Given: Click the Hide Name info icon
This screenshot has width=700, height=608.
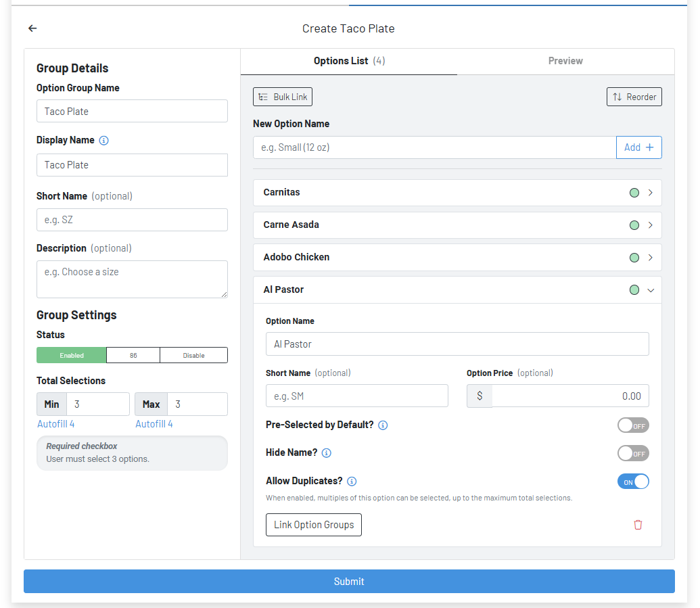Looking at the screenshot, I should pos(326,452).
